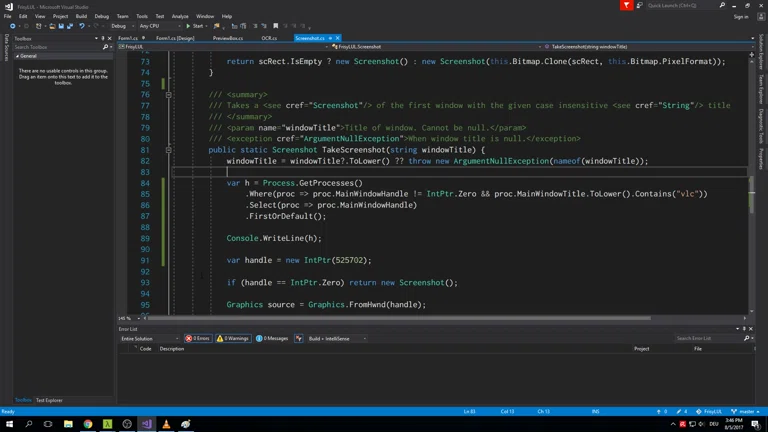This screenshot has height=432, width=768.
Task: Click the Toolbox search magnifier icon
Action: (105, 47)
